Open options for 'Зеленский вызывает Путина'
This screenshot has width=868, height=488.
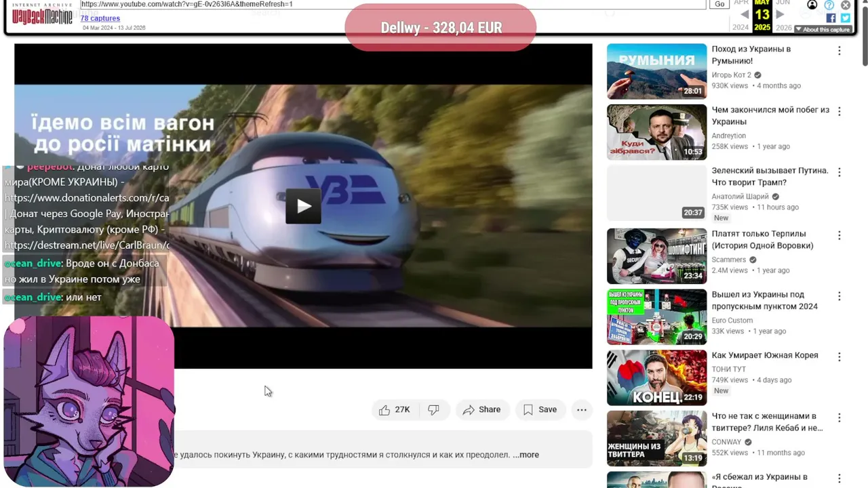point(840,173)
